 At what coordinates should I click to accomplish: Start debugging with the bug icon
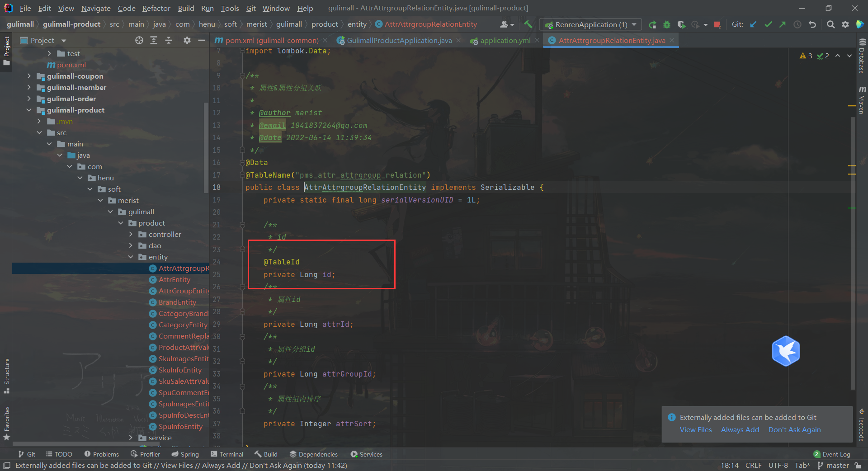click(x=667, y=24)
